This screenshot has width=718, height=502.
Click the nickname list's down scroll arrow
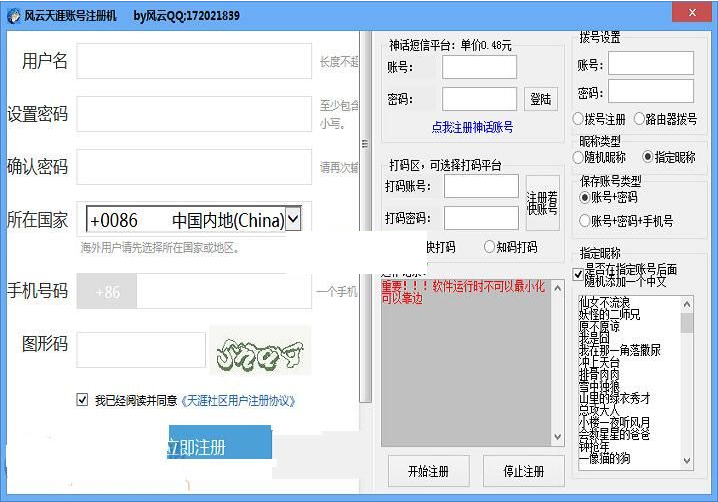point(686,461)
